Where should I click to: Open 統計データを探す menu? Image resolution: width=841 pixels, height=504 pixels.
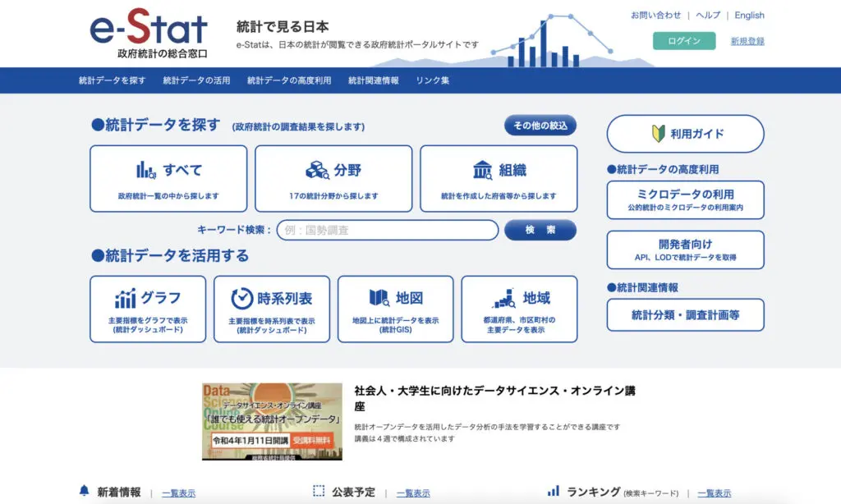tap(113, 80)
